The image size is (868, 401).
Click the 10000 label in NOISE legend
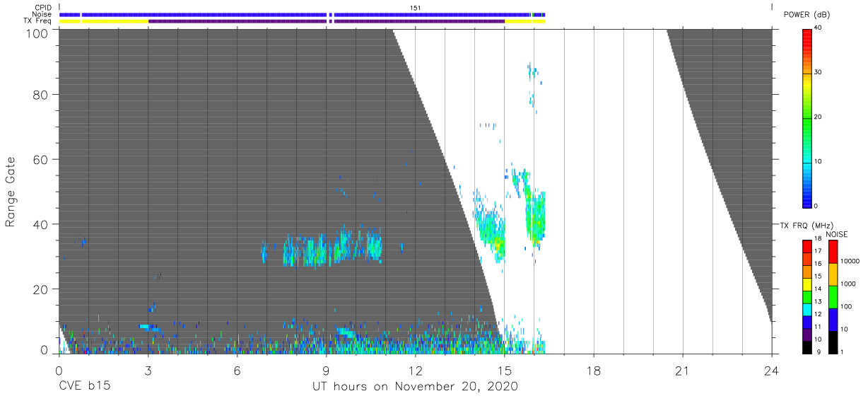pos(851,261)
